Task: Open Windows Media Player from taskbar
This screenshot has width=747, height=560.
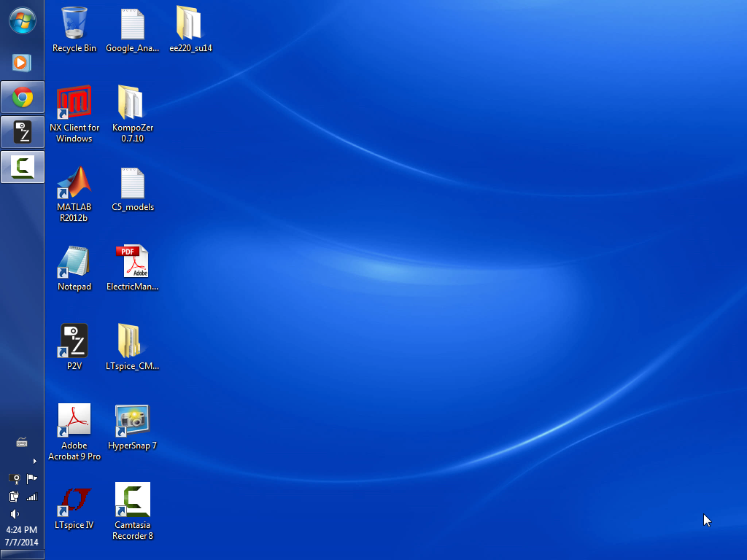Action: coord(22,63)
